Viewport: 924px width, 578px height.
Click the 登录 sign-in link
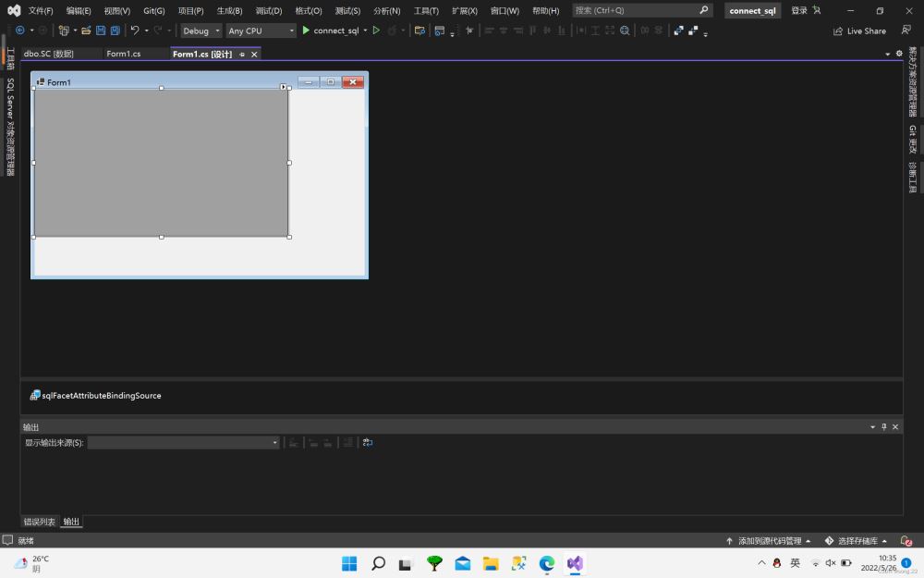799,11
